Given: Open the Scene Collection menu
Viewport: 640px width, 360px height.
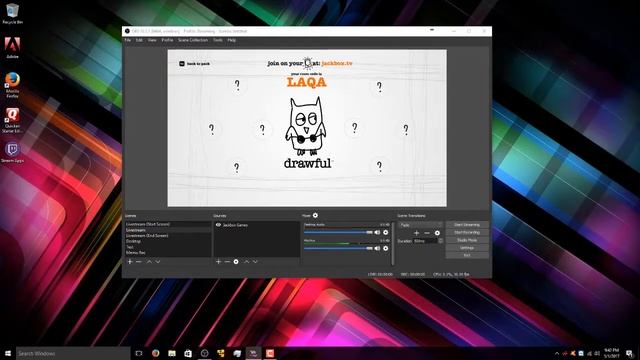Looking at the screenshot, I should coord(193,40).
